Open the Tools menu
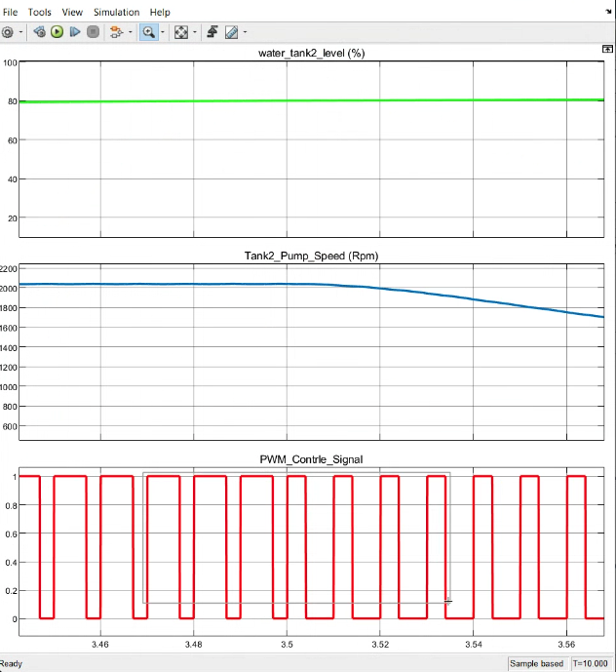Screen dimensions: 616x672 [x=39, y=12]
